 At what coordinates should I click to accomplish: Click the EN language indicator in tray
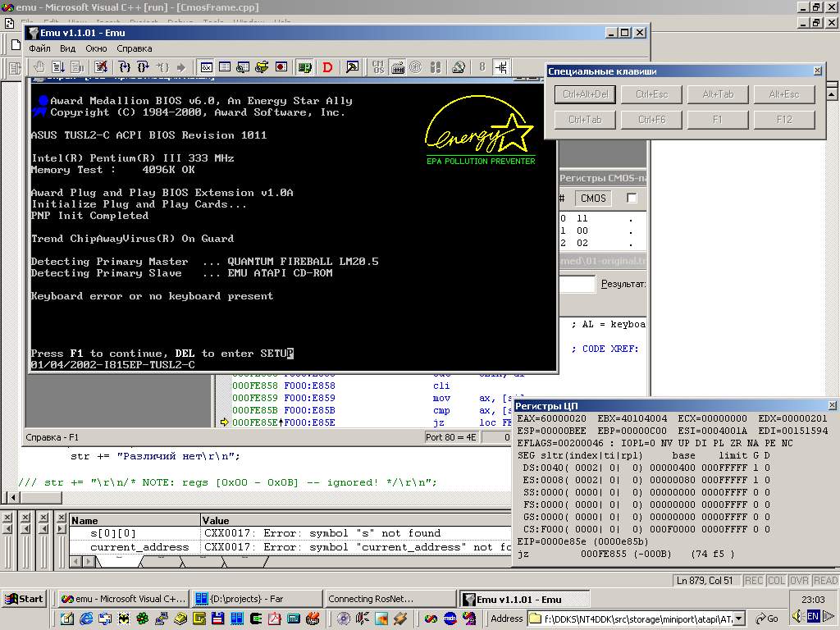coord(813,616)
